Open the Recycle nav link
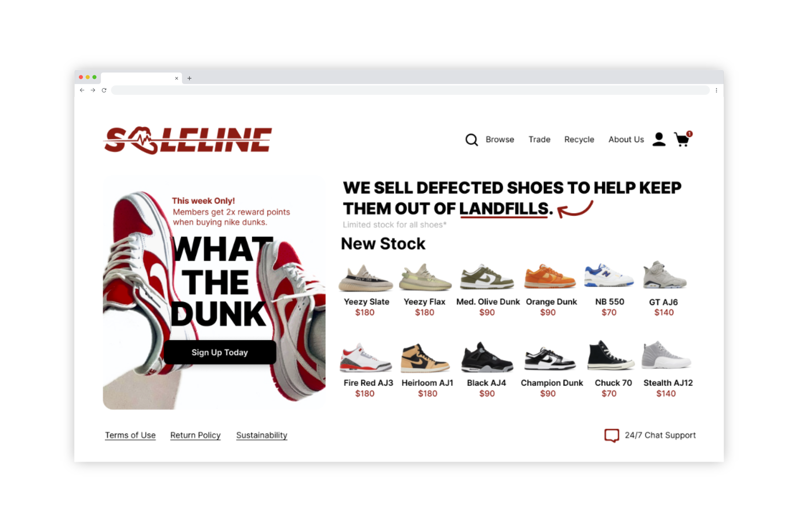The width and height of the screenshot is (798, 532). point(579,139)
